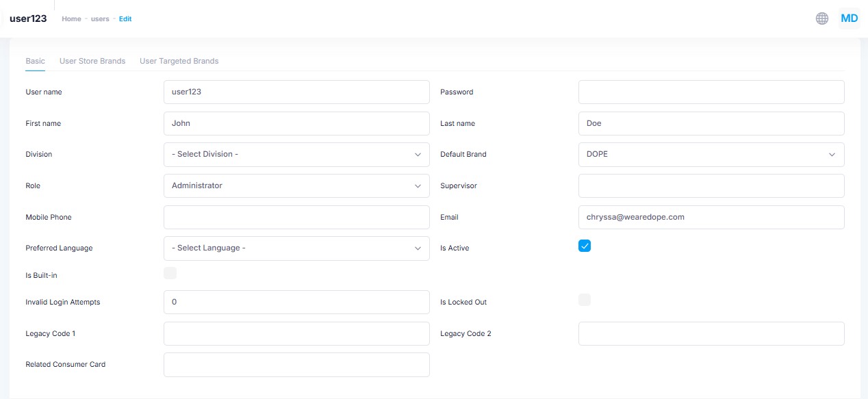Screen dimensions: 868x399
Task: Open the Division dropdown
Action: 296,155
